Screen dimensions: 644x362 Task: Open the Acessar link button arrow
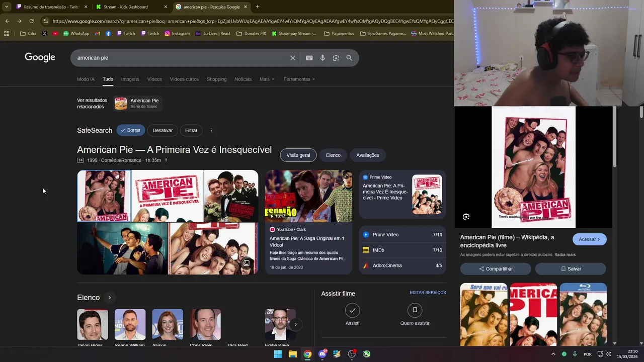(589, 239)
